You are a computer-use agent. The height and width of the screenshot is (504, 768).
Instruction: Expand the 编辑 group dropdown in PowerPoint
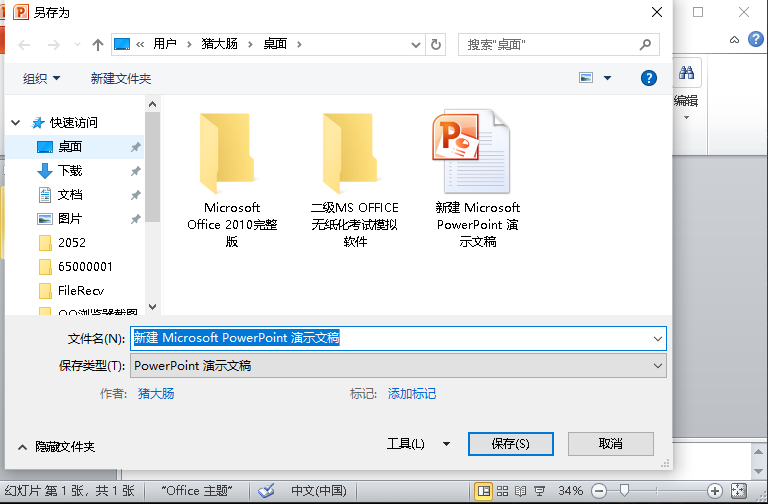tap(686, 118)
